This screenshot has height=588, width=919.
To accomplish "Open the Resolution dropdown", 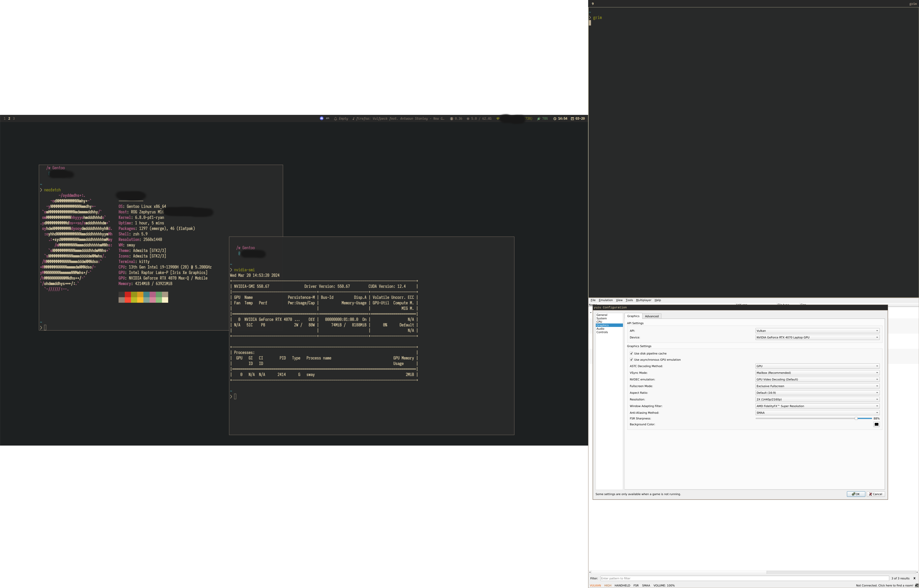I will click(x=817, y=399).
